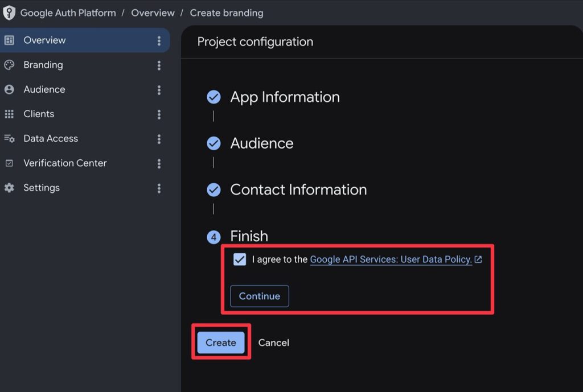Click the Data Access settings-list icon
The image size is (583, 392).
[x=9, y=139]
